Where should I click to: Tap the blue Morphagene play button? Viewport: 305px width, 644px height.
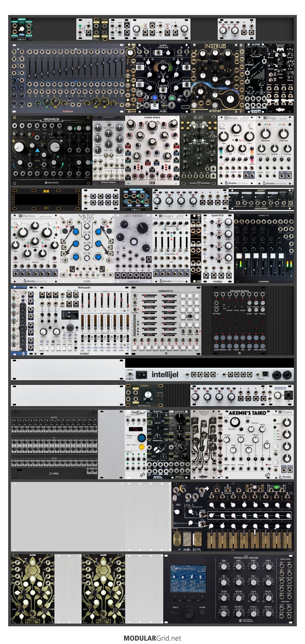click(155, 97)
